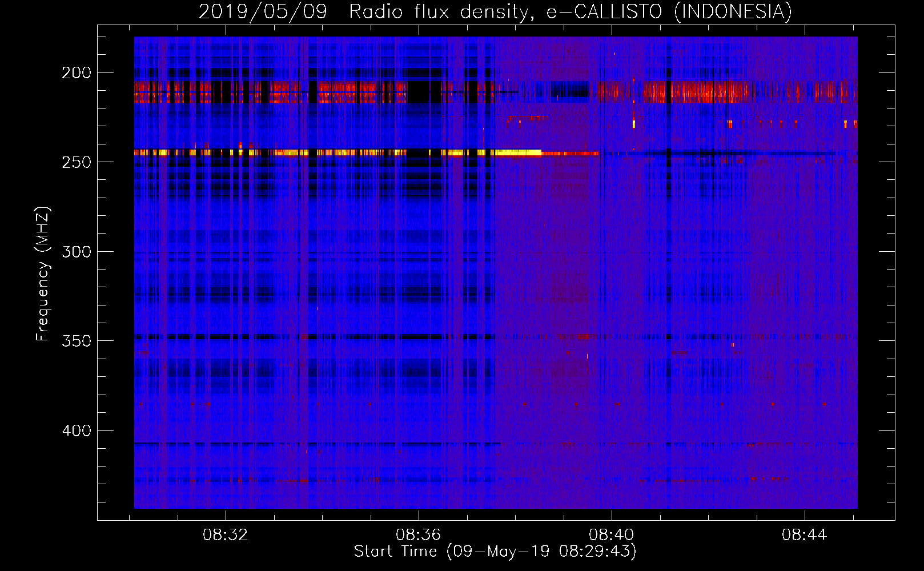Select the 'Frequency (MHZ)' y-axis label
The image size is (924, 571).
tap(43, 274)
